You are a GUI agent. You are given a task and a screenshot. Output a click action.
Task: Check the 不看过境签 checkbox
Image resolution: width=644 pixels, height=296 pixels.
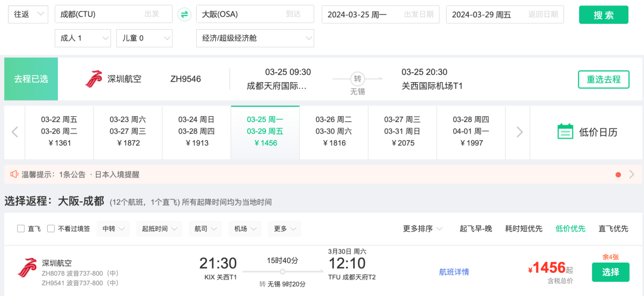point(51,229)
